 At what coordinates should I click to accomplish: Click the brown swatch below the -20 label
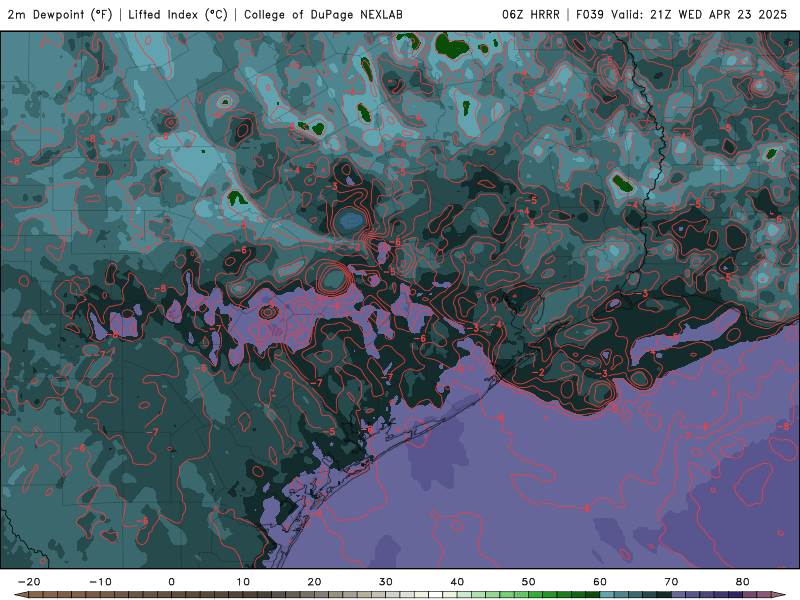[36, 595]
